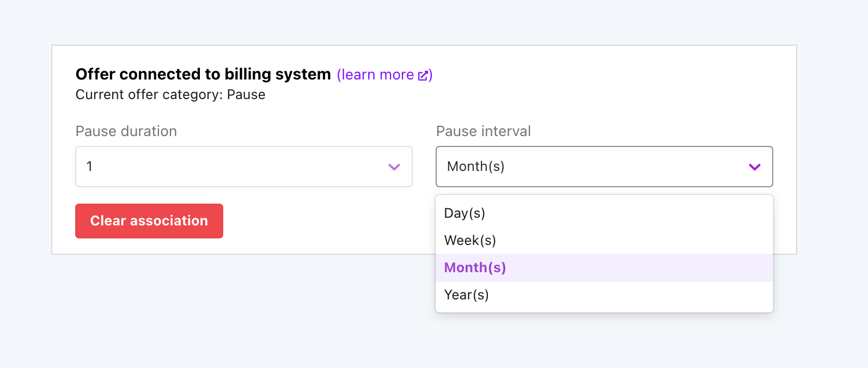This screenshot has width=868, height=368.
Task: Click the value "1" in Pause duration
Action: [90, 167]
